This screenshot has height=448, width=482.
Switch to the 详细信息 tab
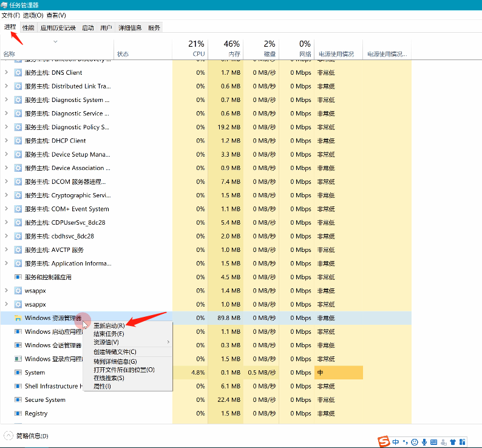tap(130, 28)
